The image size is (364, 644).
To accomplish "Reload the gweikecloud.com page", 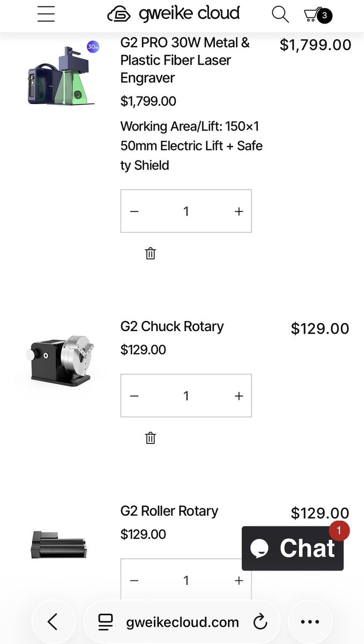I will tap(261, 623).
